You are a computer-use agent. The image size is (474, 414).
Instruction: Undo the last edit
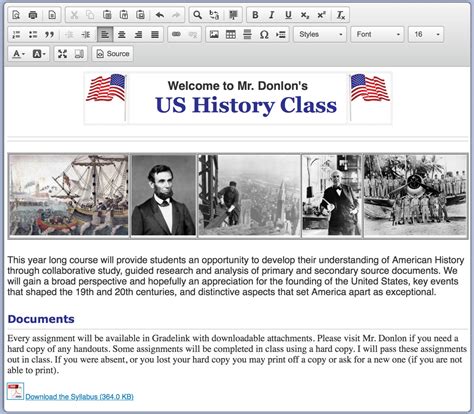(x=160, y=15)
